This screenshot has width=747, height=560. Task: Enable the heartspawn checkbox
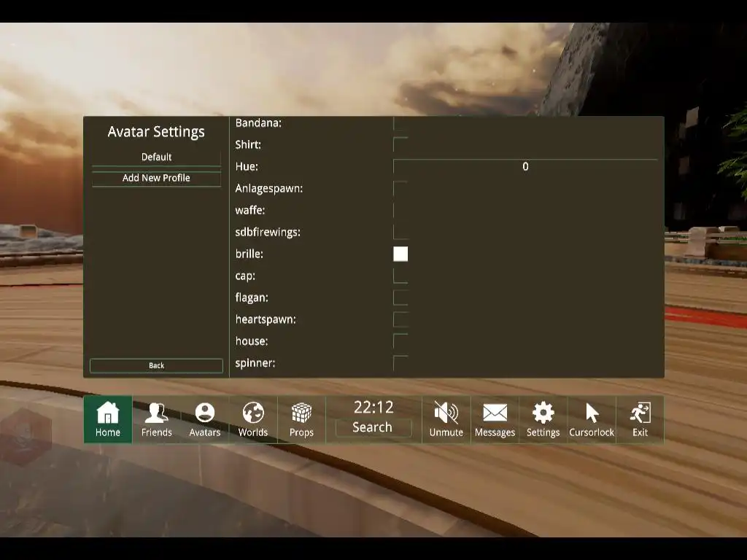click(x=400, y=319)
